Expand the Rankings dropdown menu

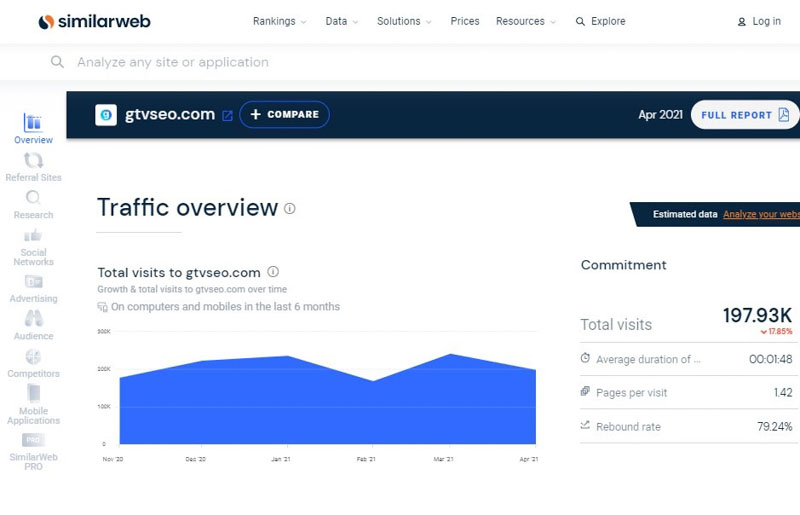[279, 21]
